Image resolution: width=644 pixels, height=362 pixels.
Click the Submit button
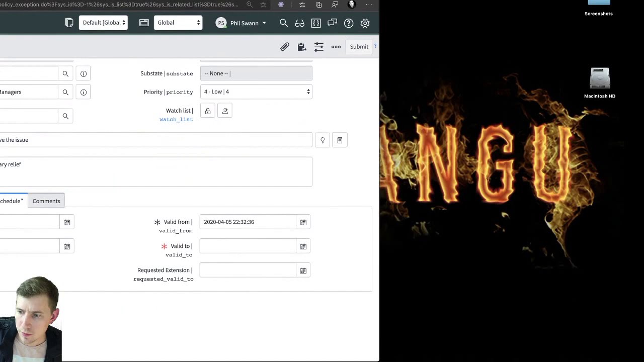359,46
